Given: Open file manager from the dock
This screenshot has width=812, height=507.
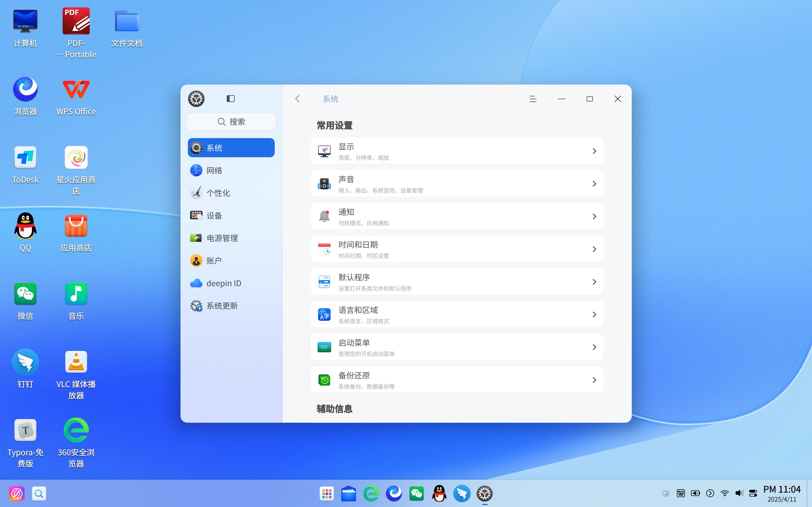Looking at the screenshot, I should pos(349,493).
